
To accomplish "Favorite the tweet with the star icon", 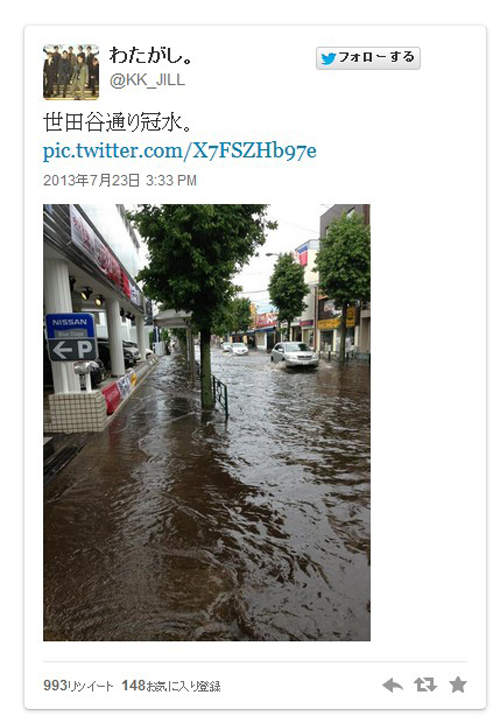I will coord(458,684).
